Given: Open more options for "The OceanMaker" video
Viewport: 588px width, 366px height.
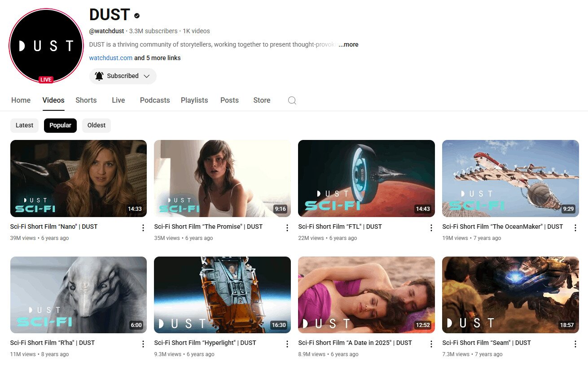Looking at the screenshot, I should [575, 228].
